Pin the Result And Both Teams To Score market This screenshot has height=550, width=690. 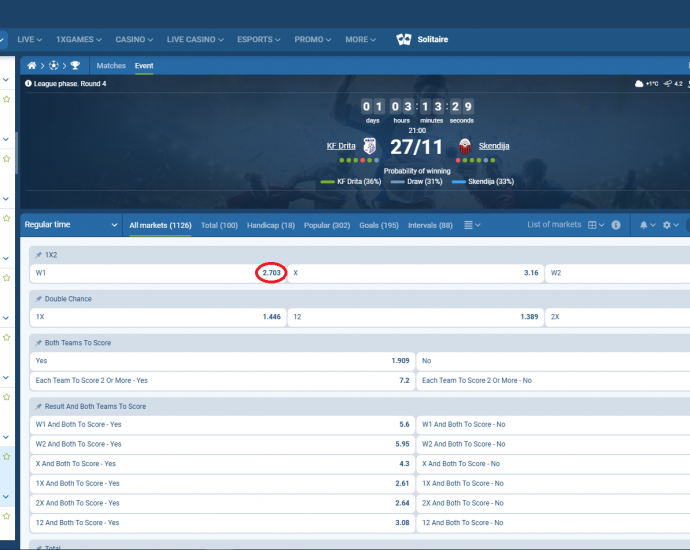tap(38, 406)
